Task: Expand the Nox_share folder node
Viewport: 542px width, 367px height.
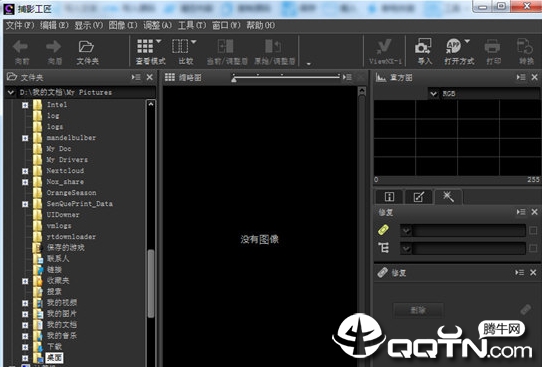Action: (x=25, y=182)
